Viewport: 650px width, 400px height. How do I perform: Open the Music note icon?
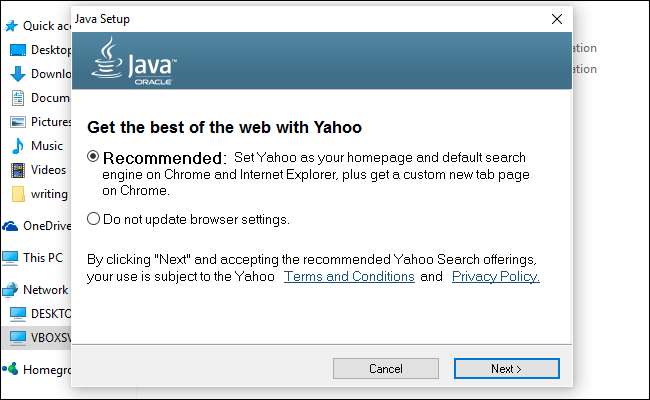click(x=18, y=146)
